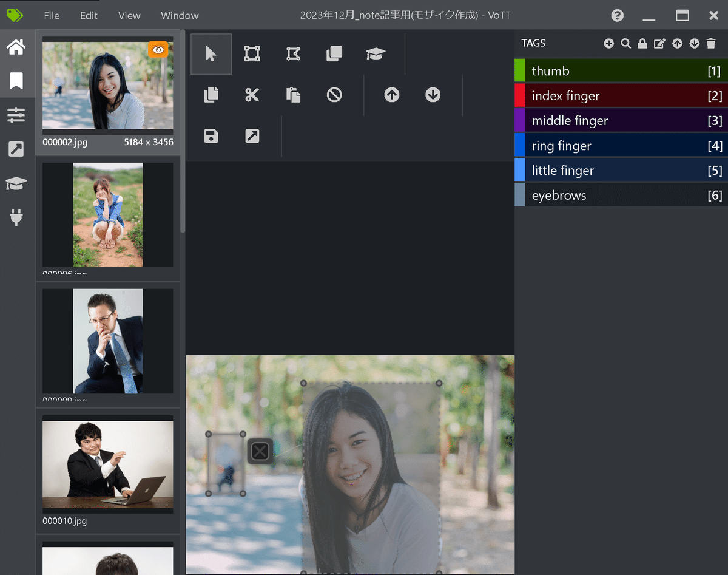Select the Draw Rectangle tool
The image size is (728, 575).
(x=252, y=54)
